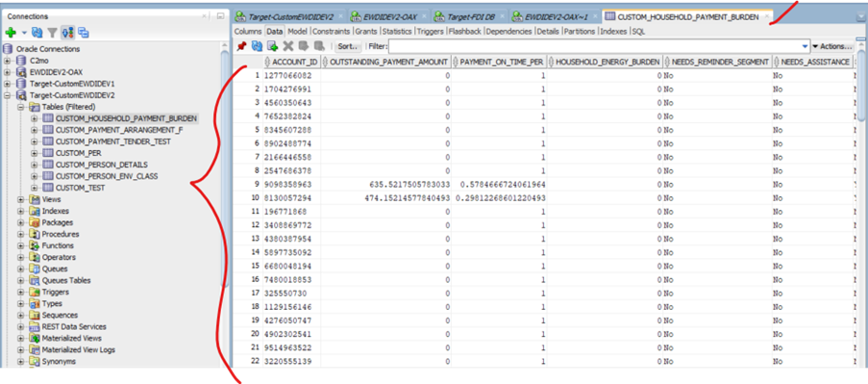
Task: Select the REST Data Services folder
Action: point(74,327)
